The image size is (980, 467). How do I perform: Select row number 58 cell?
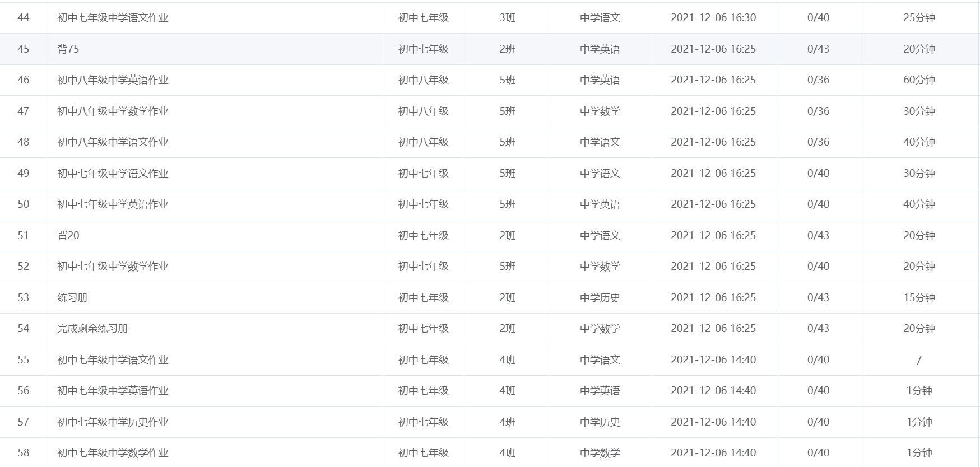click(x=24, y=453)
